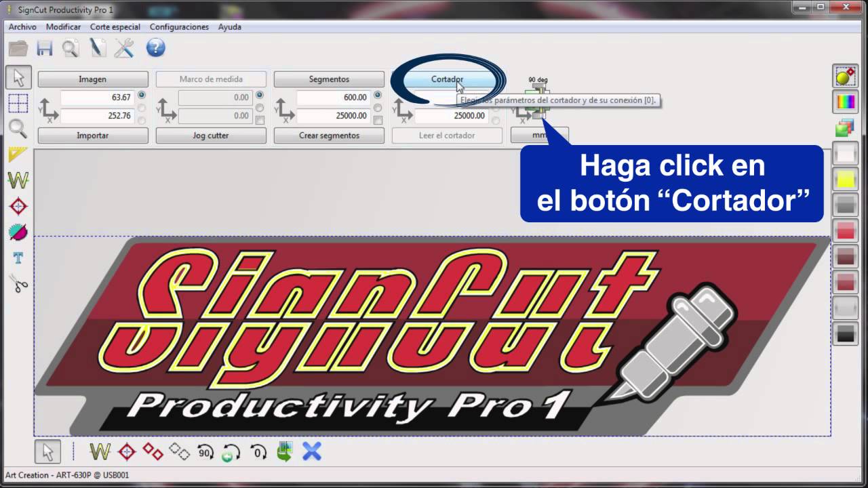Viewport: 868px width, 488px height.
Task: Toggle checkbox in Segmentos group
Action: tap(378, 121)
